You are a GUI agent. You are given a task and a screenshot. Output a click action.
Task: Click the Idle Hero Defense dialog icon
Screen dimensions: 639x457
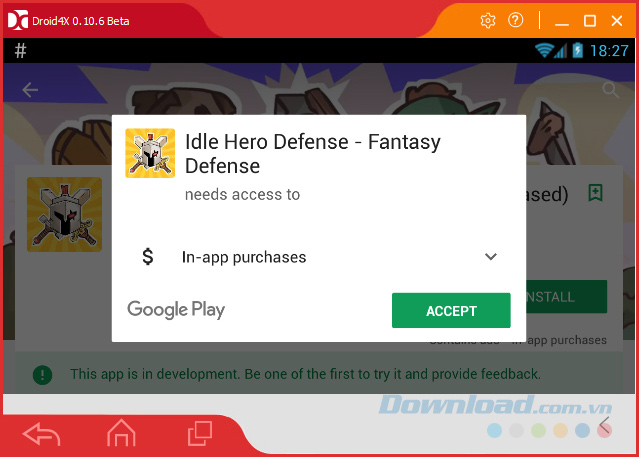150,153
